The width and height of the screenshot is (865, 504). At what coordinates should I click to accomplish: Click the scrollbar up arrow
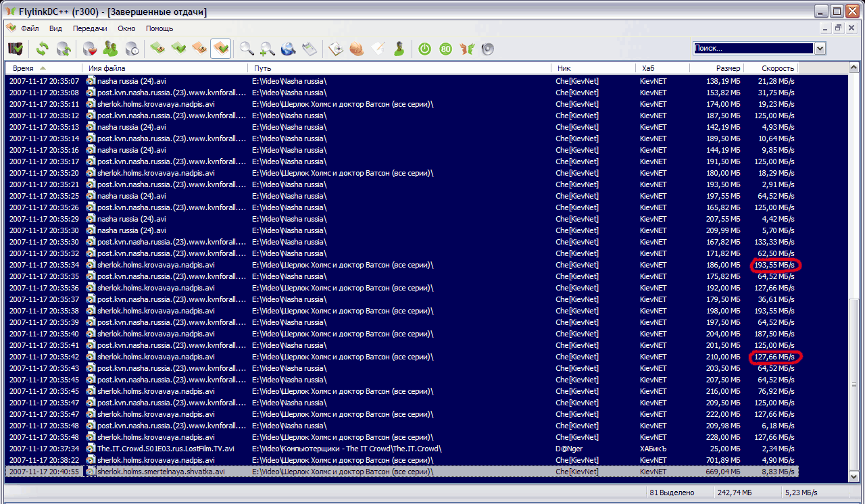click(x=854, y=68)
